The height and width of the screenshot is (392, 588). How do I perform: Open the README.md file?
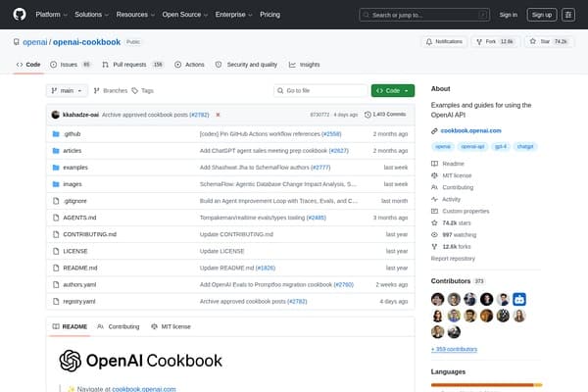(x=80, y=269)
